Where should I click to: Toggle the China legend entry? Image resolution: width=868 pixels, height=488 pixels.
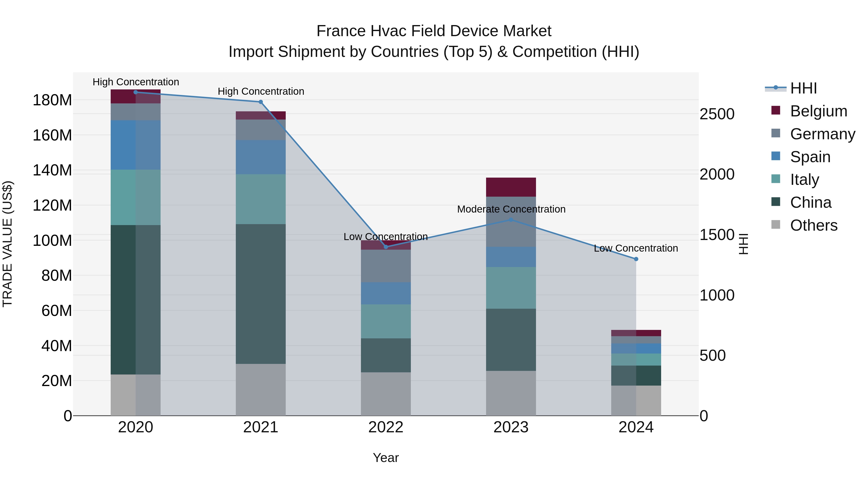(x=801, y=202)
